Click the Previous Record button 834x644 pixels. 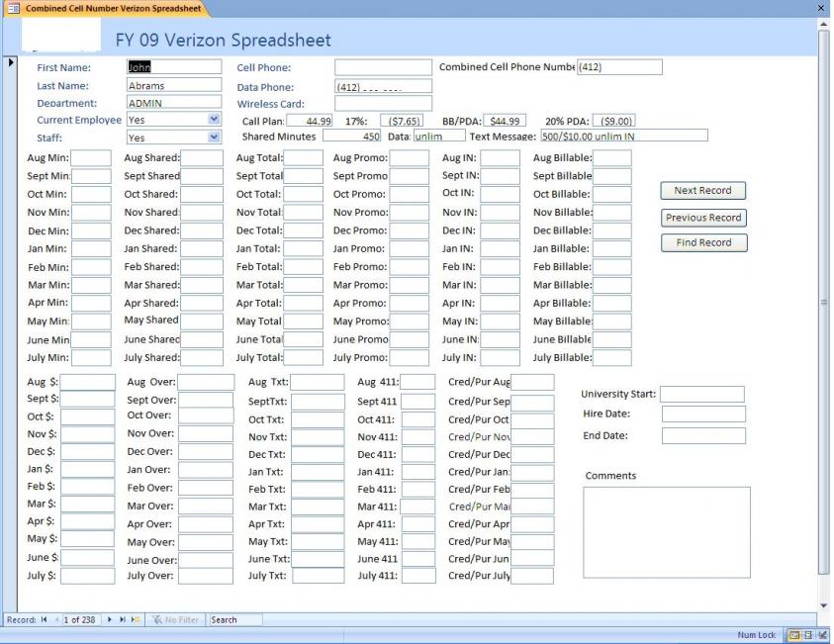click(703, 218)
